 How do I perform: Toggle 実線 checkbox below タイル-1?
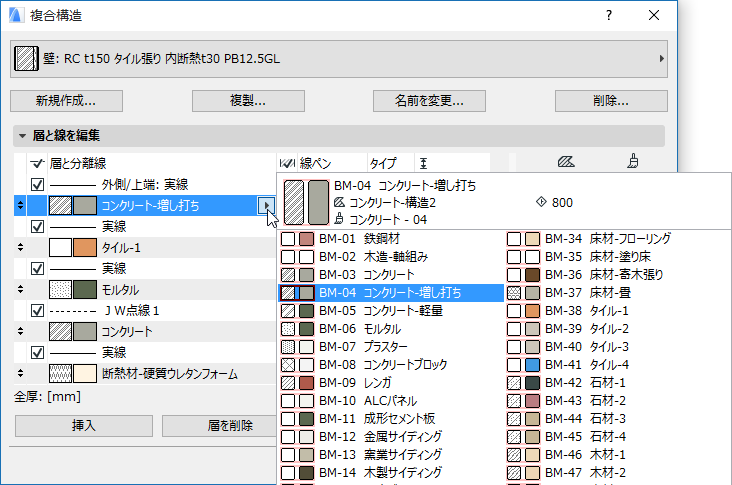[x=37, y=268]
